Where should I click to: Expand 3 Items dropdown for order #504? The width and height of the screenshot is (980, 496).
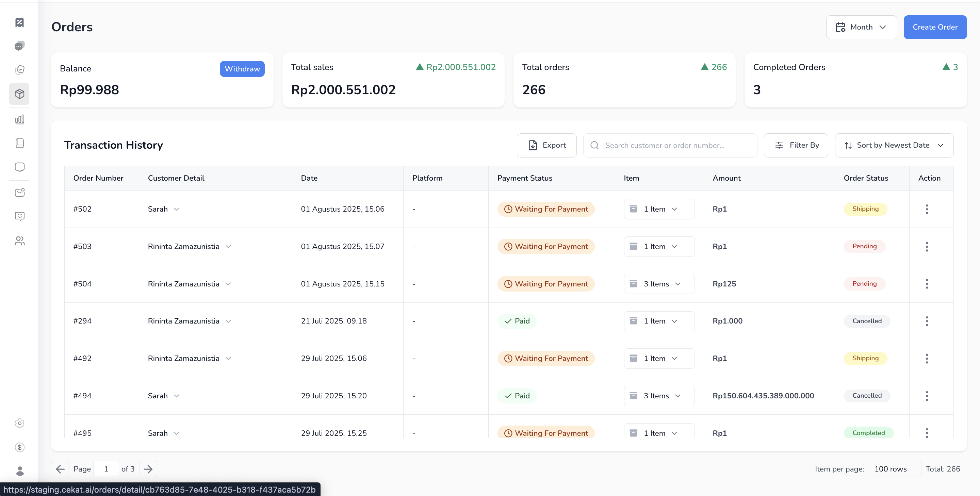click(x=659, y=284)
